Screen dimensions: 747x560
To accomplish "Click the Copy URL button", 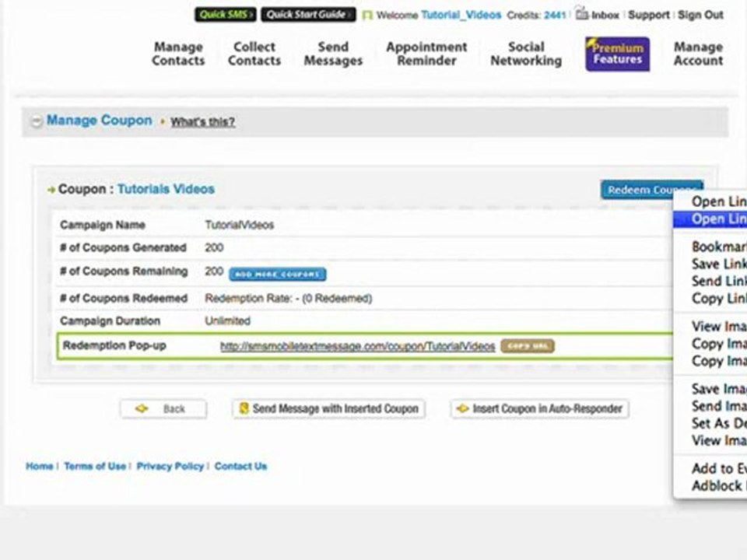I will tap(528, 346).
